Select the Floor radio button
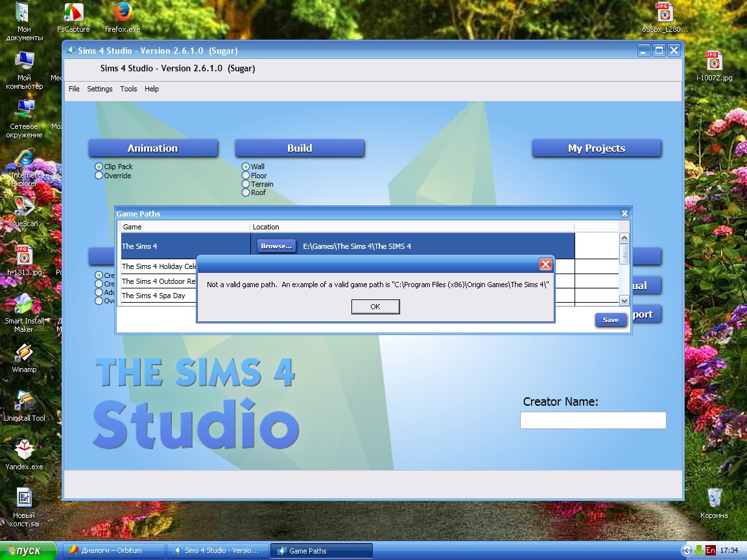747x560 pixels. [245, 175]
